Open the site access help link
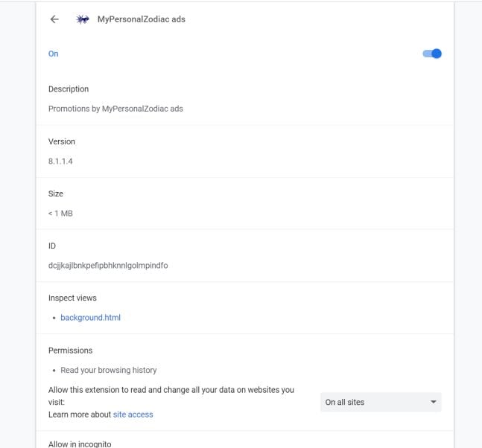Image resolution: width=482 pixels, height=448 pixels. click(x=133, y=415)
